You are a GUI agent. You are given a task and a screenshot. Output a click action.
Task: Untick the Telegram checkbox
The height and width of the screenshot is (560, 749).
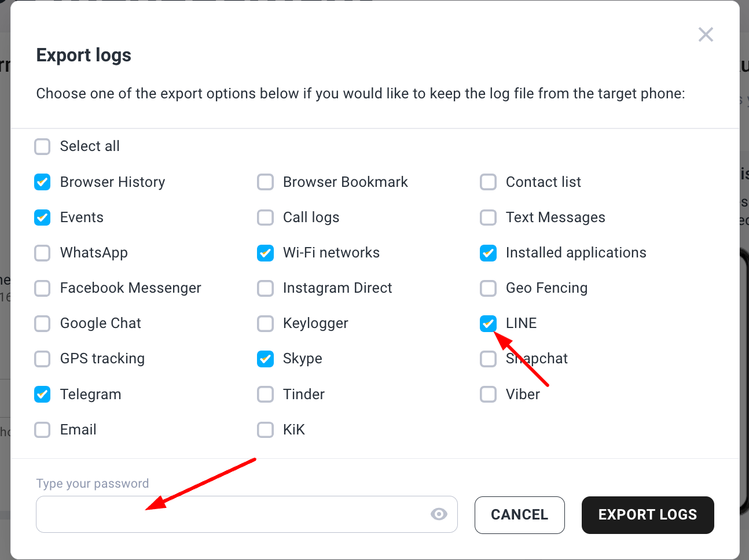coord(42,395)
